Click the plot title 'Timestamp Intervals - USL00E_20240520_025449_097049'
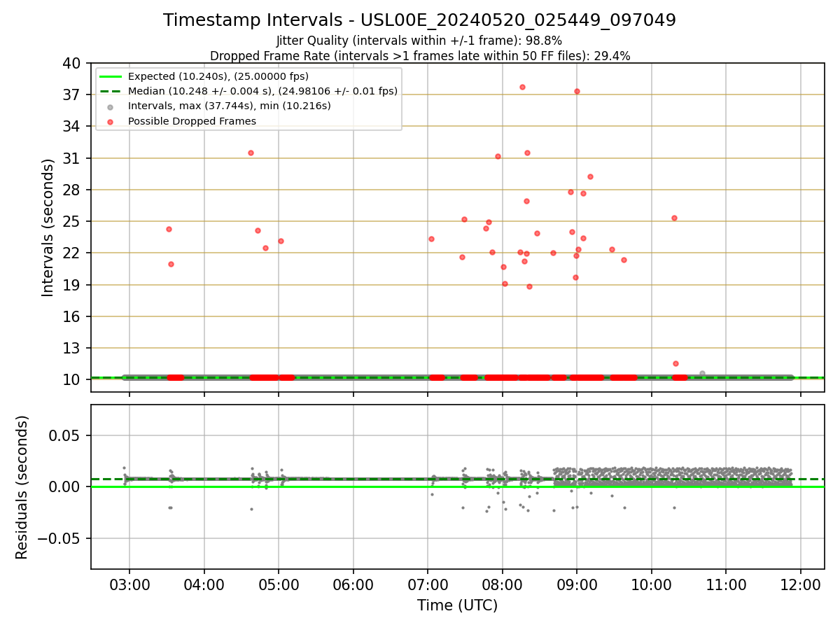Screen dimensions: 840x630 pyautogui.click(x=419, y=20)
